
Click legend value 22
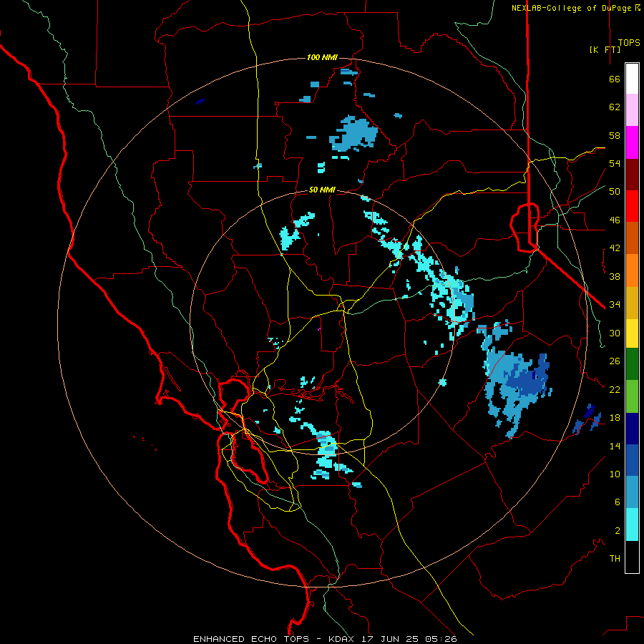tap(615, 389)
